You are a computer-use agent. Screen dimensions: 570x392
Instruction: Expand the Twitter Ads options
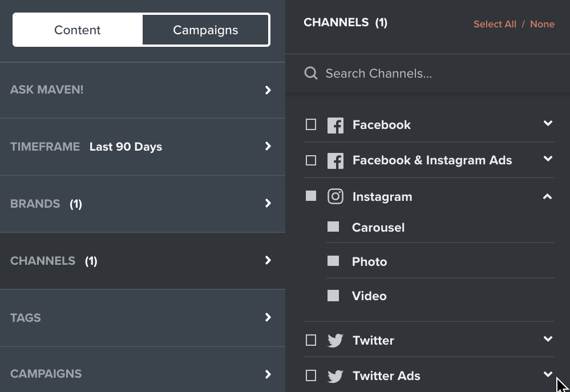click(548, 374)
